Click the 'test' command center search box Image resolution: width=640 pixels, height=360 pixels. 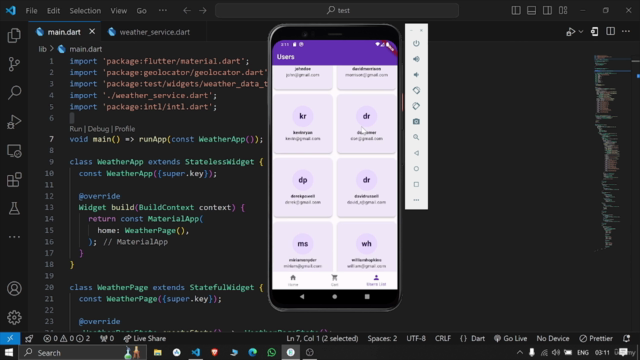pyautogui.click(x=337, y=11)
